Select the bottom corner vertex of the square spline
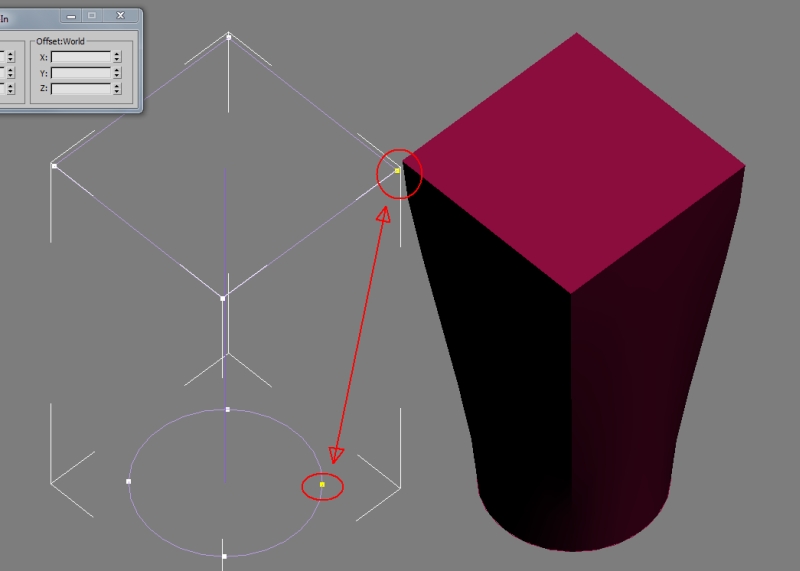 tap(222, 298)
